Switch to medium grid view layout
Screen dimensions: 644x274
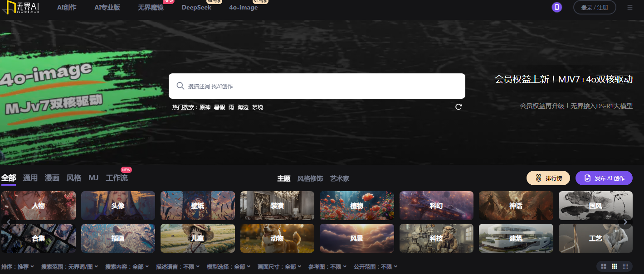coord(615,266)
